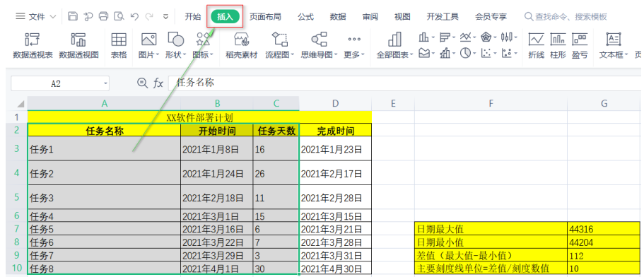Open 稻壳素材 materials library
This screenshot has width=644, height=277.
click(x=242, y=45)
